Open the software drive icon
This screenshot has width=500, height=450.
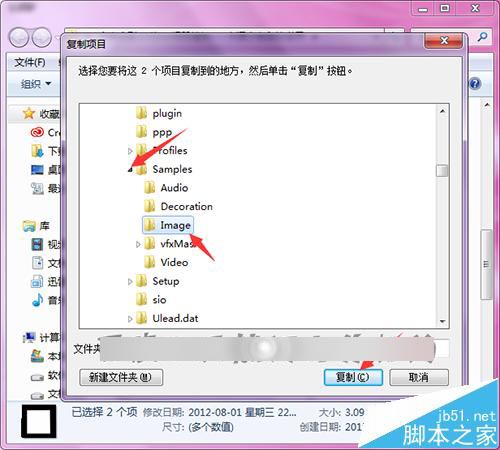point(37,377)
